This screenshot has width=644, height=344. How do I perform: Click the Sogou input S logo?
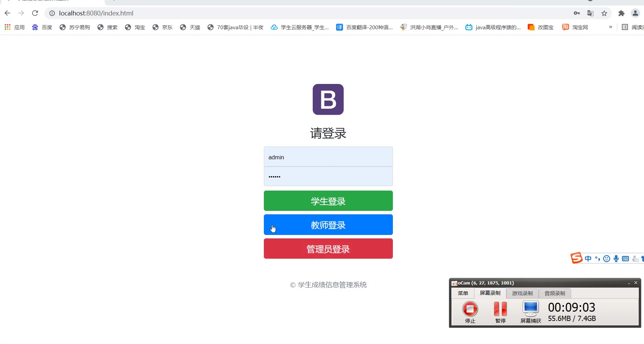point(577,258)
